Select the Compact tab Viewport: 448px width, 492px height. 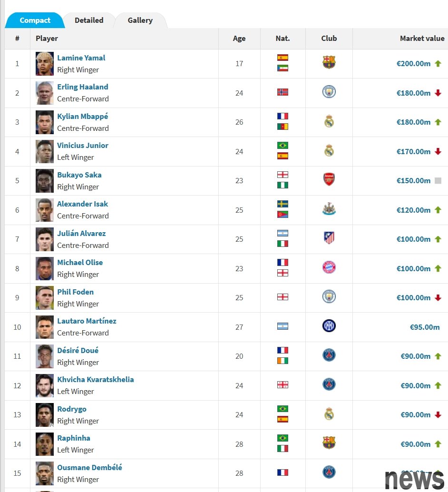(35, 20)
